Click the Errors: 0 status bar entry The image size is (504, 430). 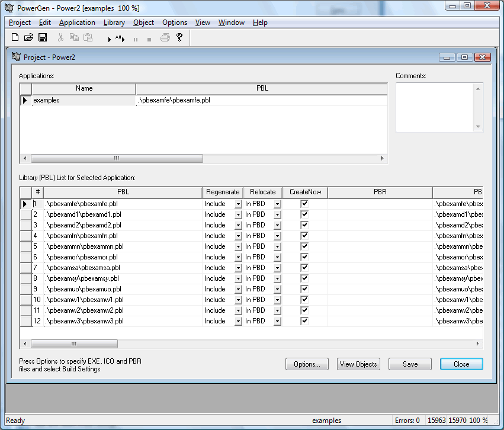point(407,421)
